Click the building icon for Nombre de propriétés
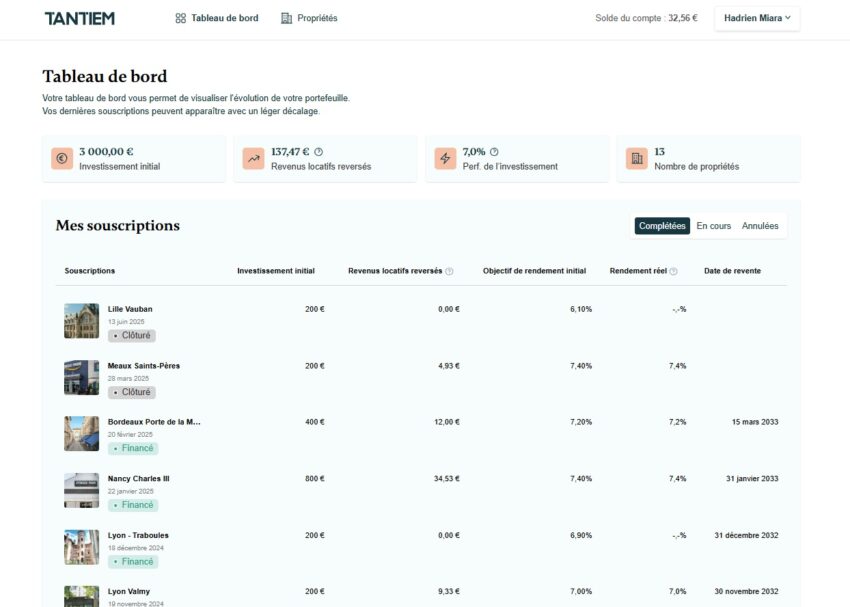This screenshot has height=607, width=850. point(636,159)
